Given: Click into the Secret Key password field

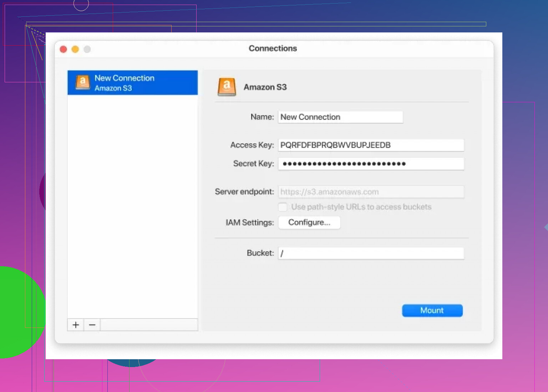Looking at the screenshot, I should pos(371,164).
